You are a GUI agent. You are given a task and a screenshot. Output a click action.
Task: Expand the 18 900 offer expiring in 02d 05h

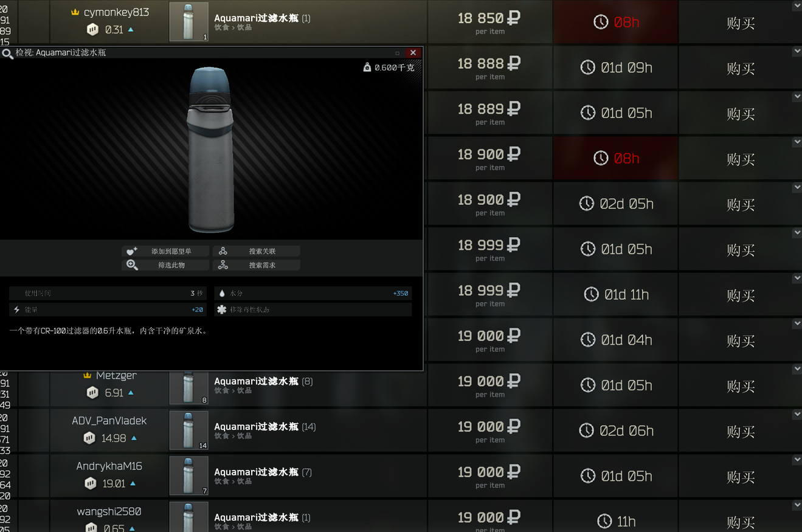point(797,188)
